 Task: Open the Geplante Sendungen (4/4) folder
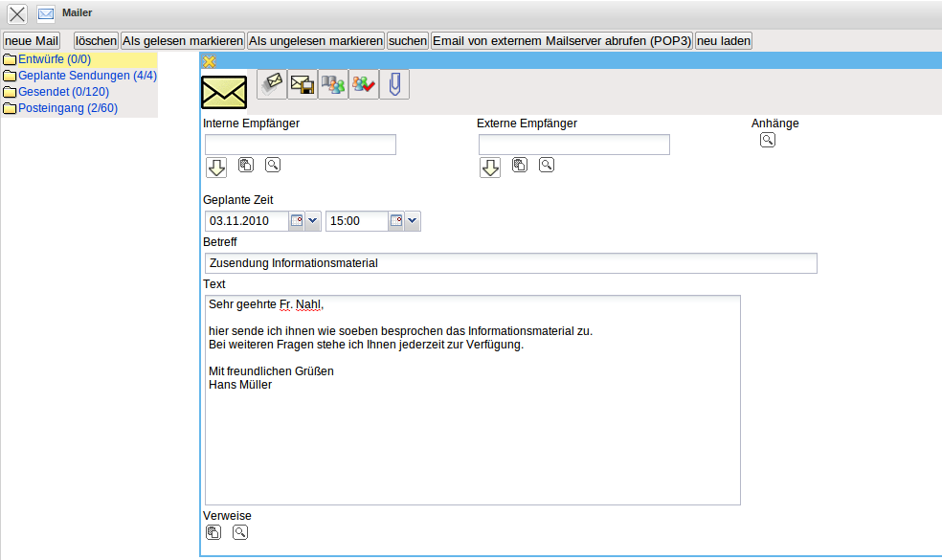point(87,75)
